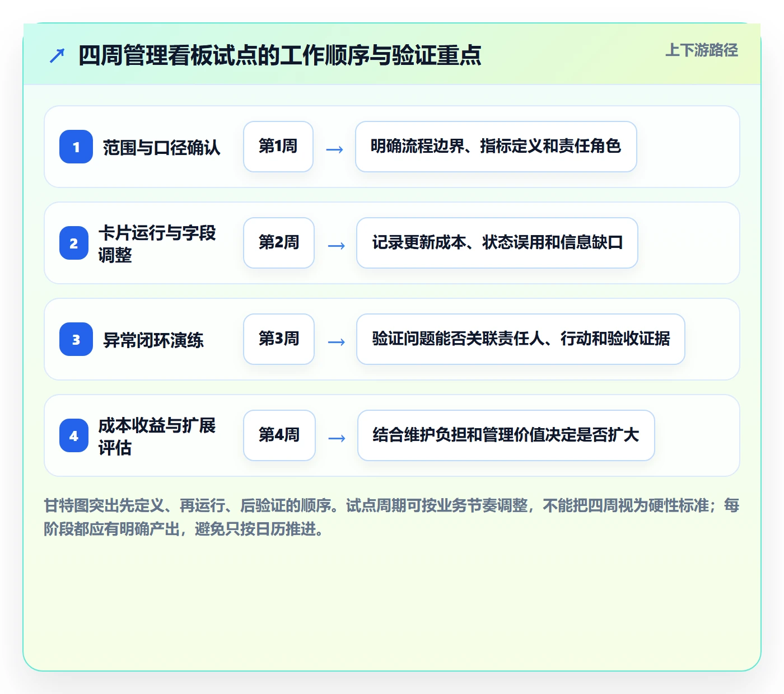Select the 第1周 chip

(x=278, y=147)
